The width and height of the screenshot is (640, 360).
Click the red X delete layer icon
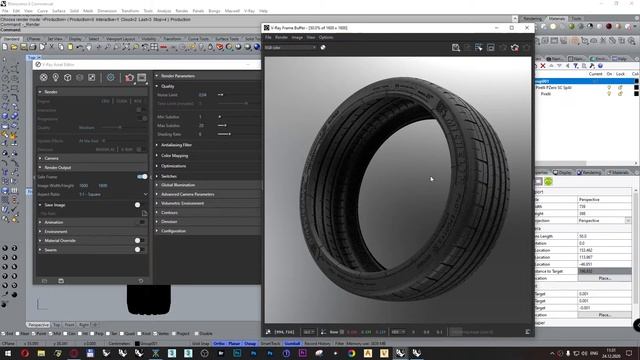click(543, 66)
